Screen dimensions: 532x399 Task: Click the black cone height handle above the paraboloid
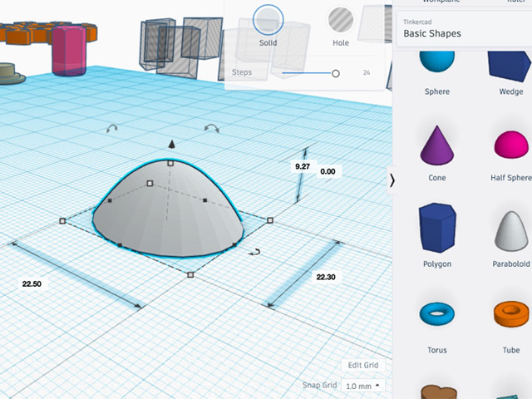pos(171,145)
